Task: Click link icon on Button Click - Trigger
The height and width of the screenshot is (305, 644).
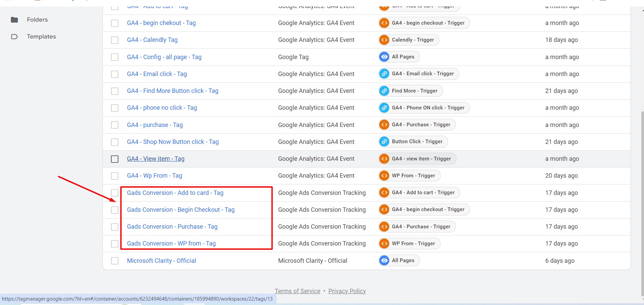Action: [x=384, y=142]
